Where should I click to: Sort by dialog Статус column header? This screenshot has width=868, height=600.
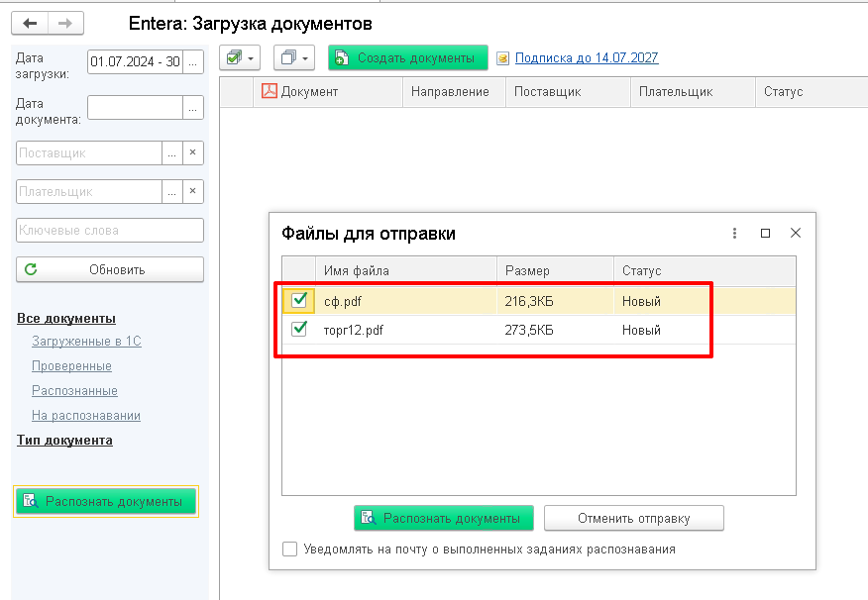pos(705,271)
